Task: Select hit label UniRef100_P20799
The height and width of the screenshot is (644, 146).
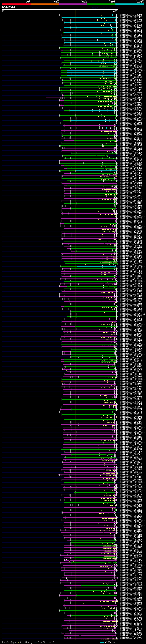Action: pos(131,146)
